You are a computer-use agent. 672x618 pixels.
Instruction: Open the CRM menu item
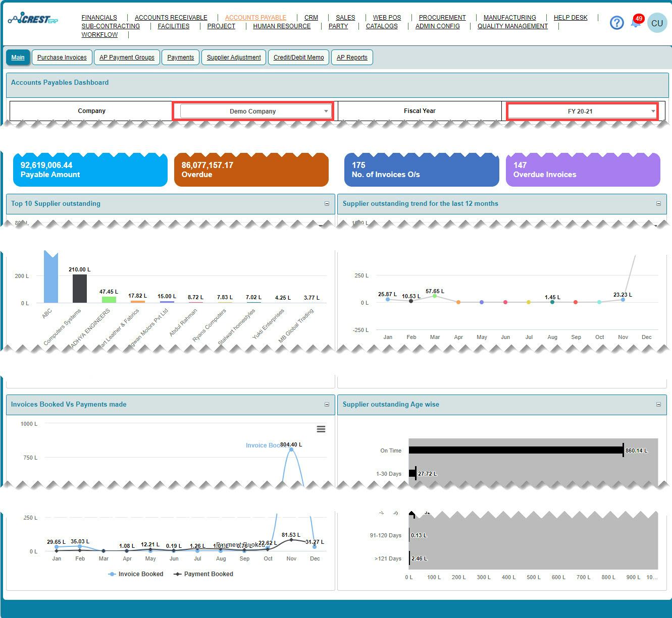tap(311, 17)
